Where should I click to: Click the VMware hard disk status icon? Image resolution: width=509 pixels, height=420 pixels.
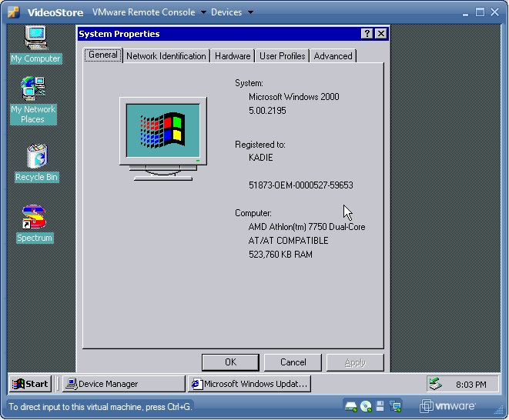(351, 406)
